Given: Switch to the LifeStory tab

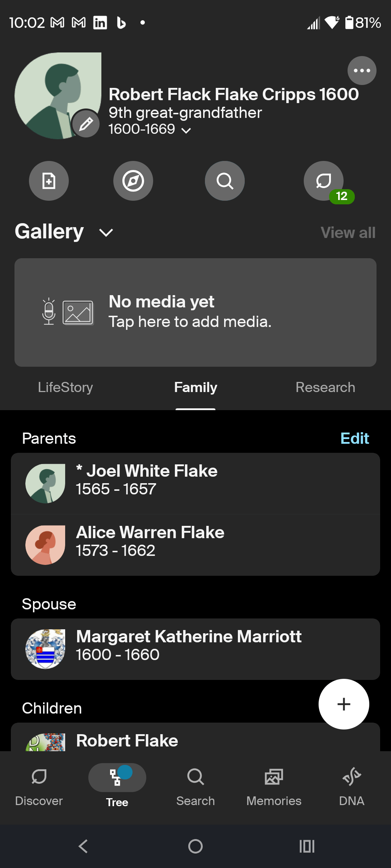Looking at the screenshot, I should point(66,387).
